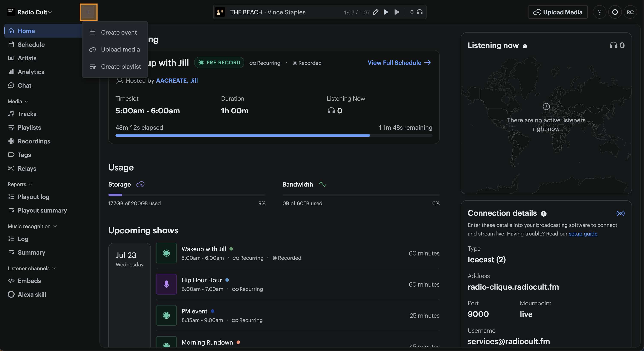Select Create playlist from the menu
The height and width of the screenshot is (351, 644).
tap(115, 67)
